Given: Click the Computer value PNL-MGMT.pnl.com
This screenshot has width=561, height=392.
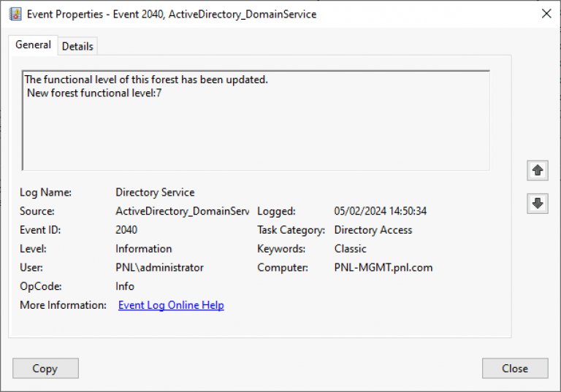Looking at the screenshot, I should point(383,268).
